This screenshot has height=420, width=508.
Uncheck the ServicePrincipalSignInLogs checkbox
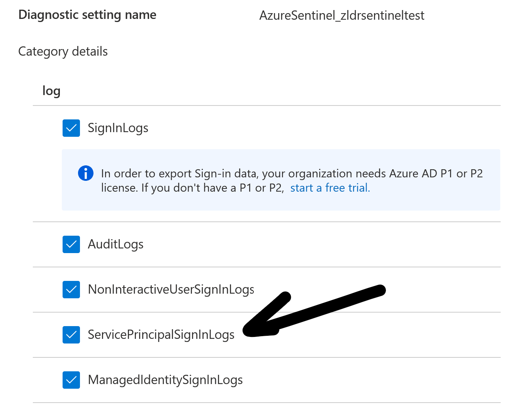[71, 335]
